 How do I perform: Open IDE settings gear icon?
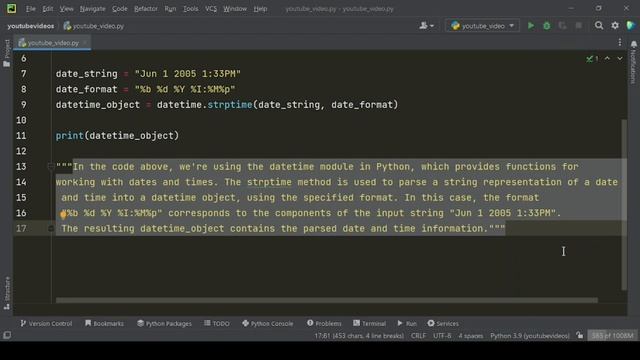coord(615,26)
